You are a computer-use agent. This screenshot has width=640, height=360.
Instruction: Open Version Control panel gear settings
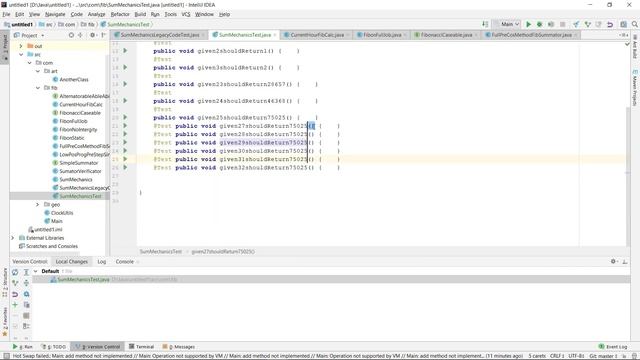coord(613,262)
